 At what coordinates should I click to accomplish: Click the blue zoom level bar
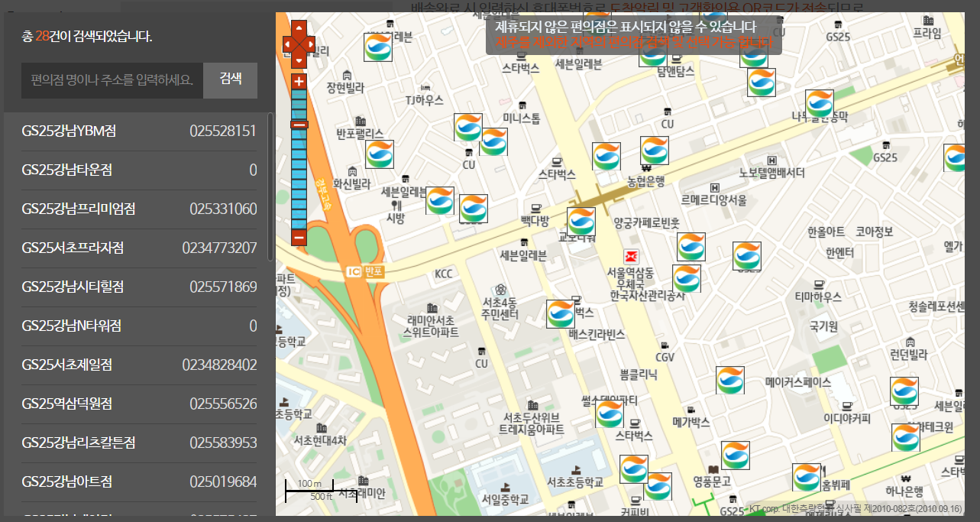pyautogui.click(x=299, y=160)
